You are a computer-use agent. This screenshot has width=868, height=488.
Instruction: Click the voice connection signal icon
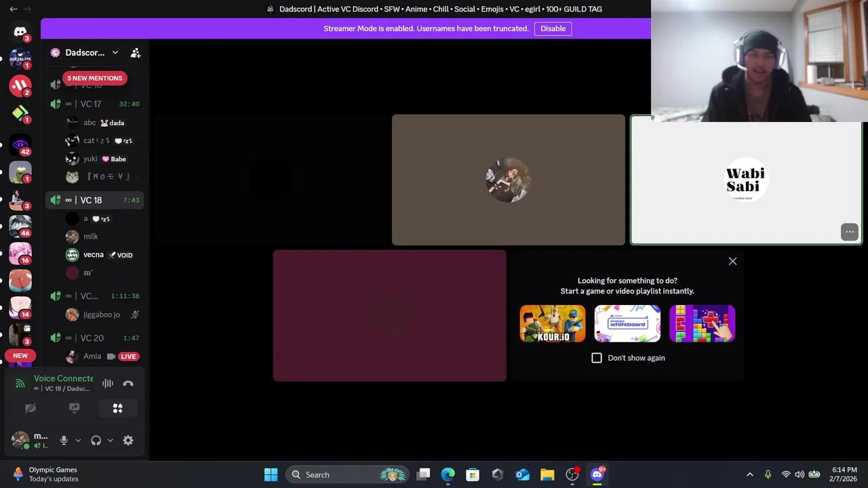[x=20, y=384]
